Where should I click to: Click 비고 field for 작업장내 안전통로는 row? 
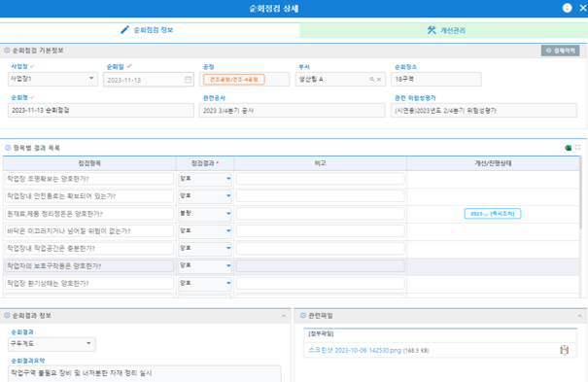point(321,196)
